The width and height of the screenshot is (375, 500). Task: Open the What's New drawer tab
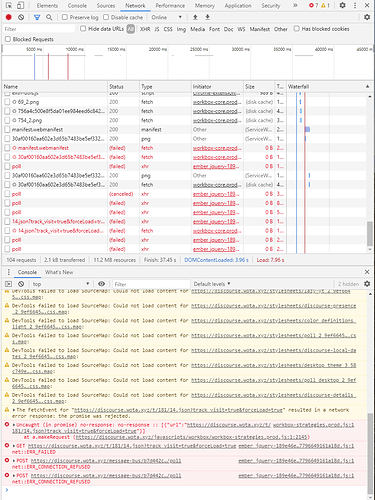coord(59,272)
